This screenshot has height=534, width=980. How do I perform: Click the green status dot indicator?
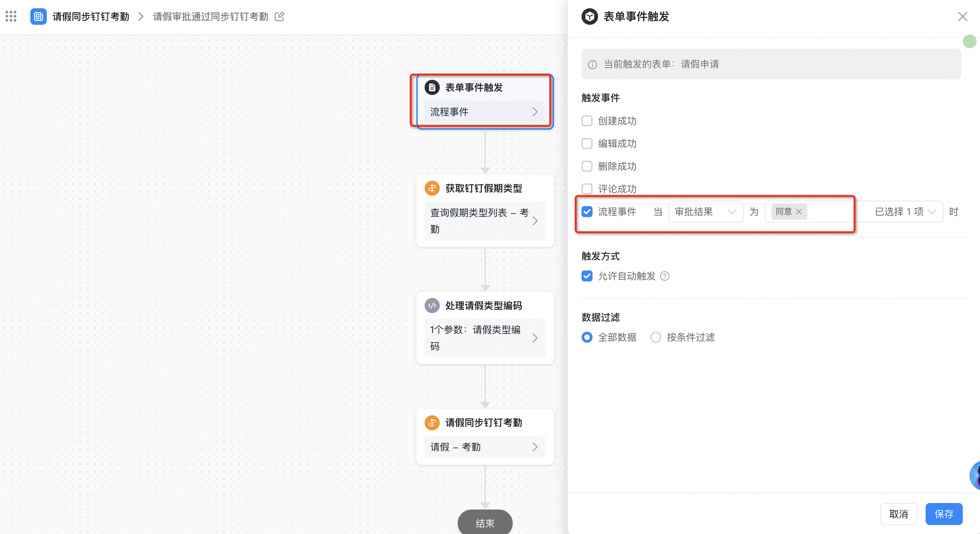coord(969,41)
